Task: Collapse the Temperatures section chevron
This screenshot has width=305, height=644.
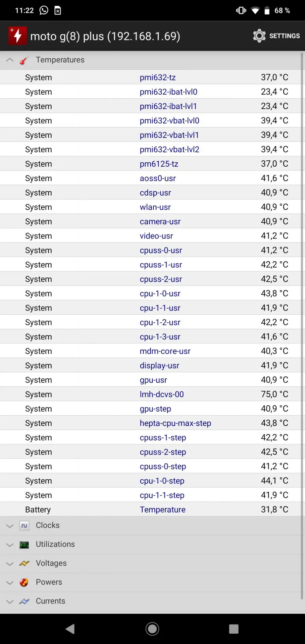Action: click(x=10, y=60)
